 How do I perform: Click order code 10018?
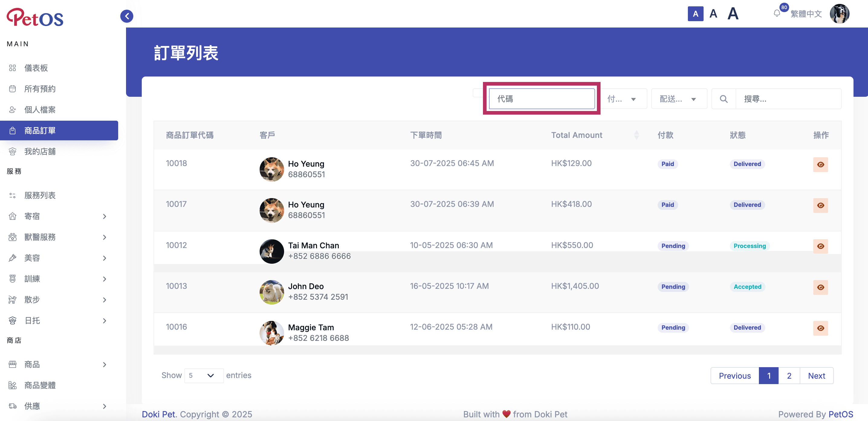coord(176,163)
